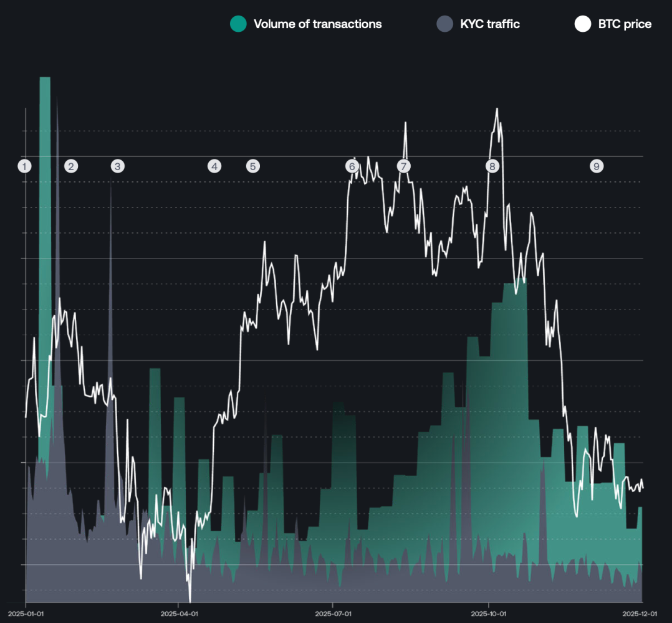
Task: Click the 2025-10-01 axis date label
Action: pos(489,614)
